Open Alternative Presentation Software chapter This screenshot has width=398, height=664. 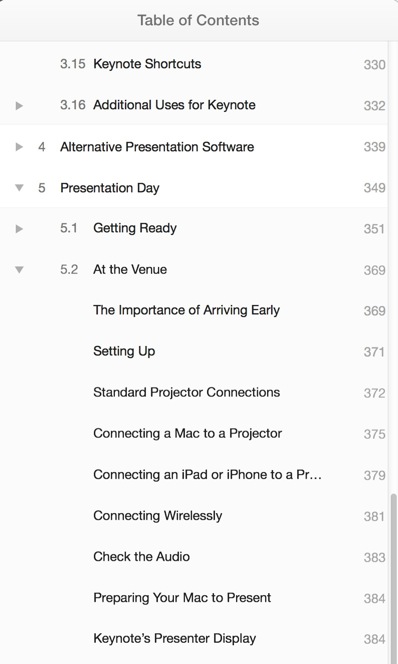click(x=157, y=147)
